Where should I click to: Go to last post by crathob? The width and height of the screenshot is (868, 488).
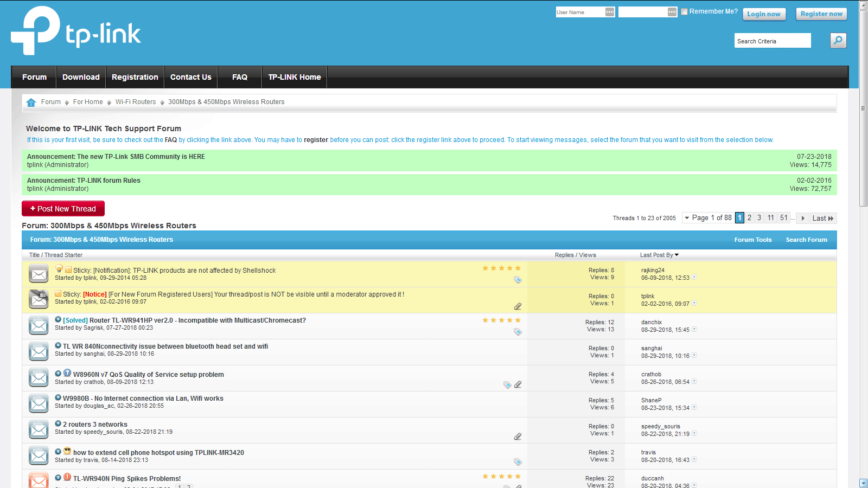point(694,381)
